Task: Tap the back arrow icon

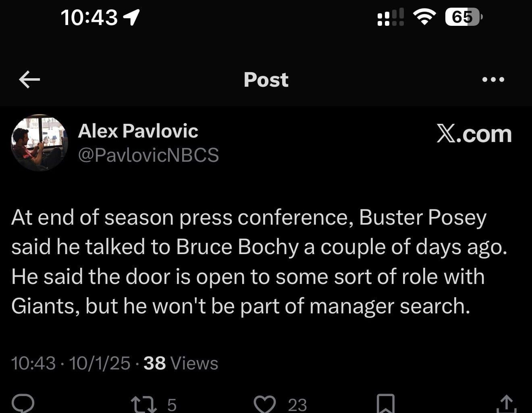Action: 29,79
